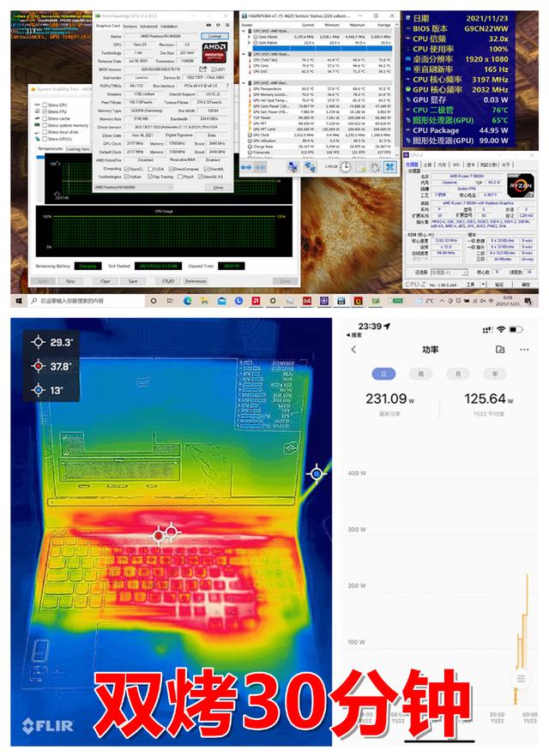
Task: Click the GPU-Z screenshot camera icon
Action: [208, 25]
